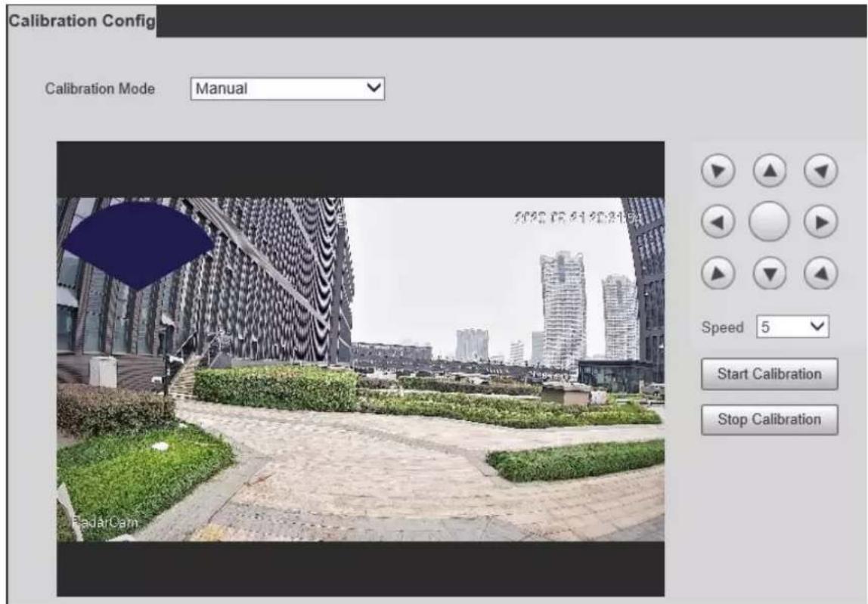
Task: Click the Start Calibration button
Action: [x=770, y=373]
